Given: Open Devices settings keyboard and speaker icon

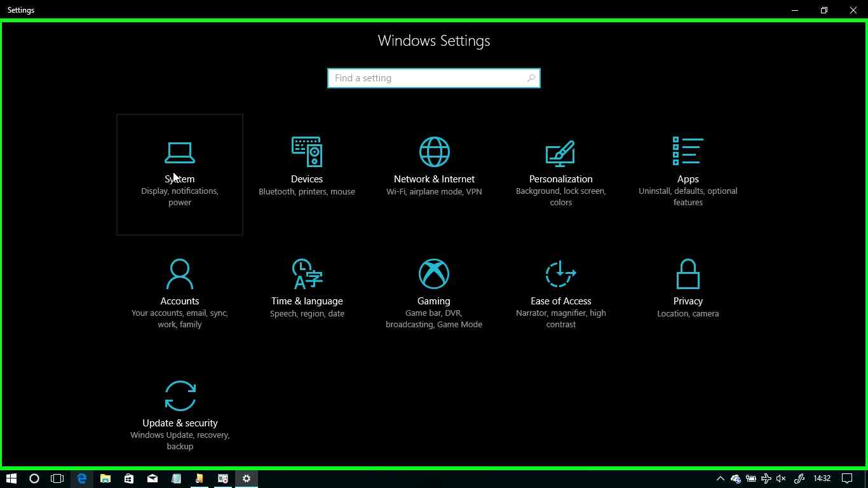Looking at the screenshot, I should click(x=307, y=152).
